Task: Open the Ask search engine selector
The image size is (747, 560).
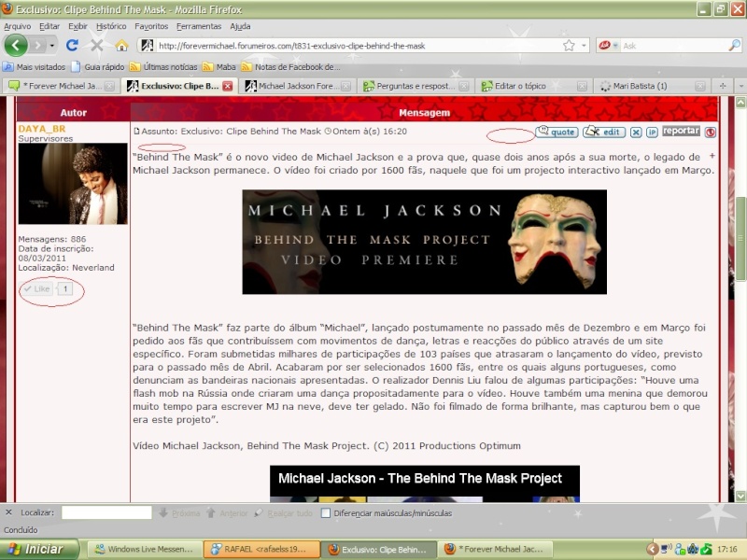Action: point(609,46)
